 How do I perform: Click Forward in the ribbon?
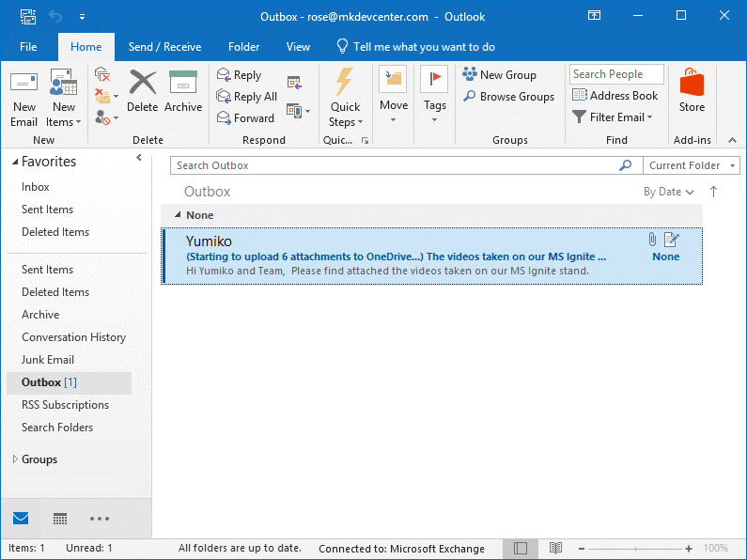tap(245, 117)
